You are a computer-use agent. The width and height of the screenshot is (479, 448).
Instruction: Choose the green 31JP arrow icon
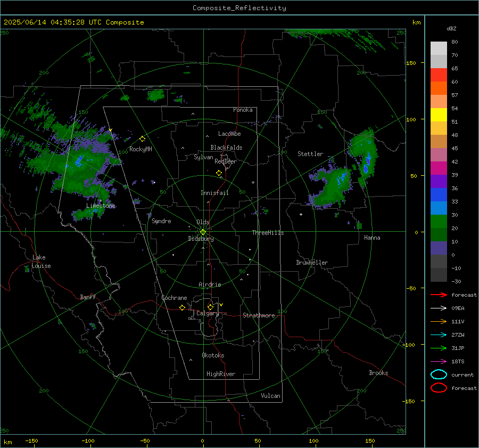point(439,348)
